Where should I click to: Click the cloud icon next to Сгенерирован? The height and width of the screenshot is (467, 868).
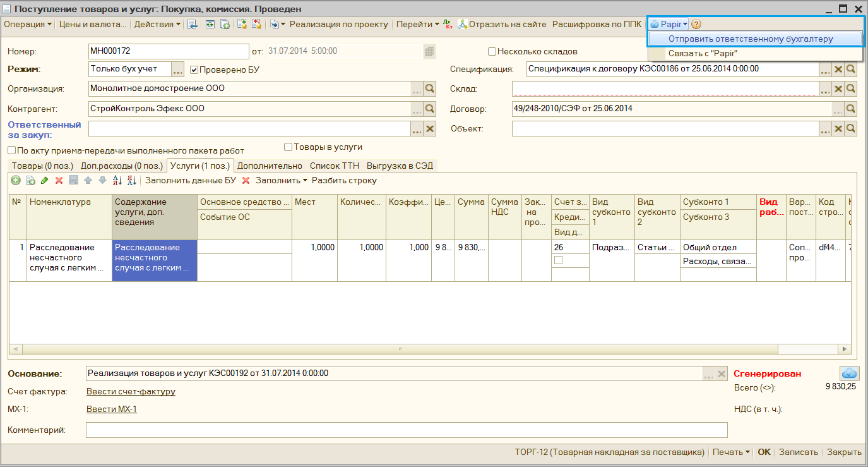pos(849,373)
